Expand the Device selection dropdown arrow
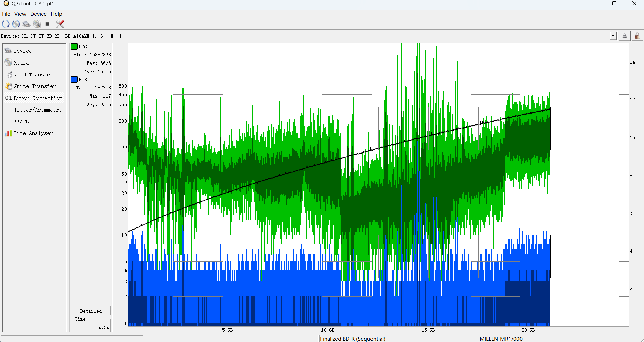 pyautogui.click(x=613, y=36)
